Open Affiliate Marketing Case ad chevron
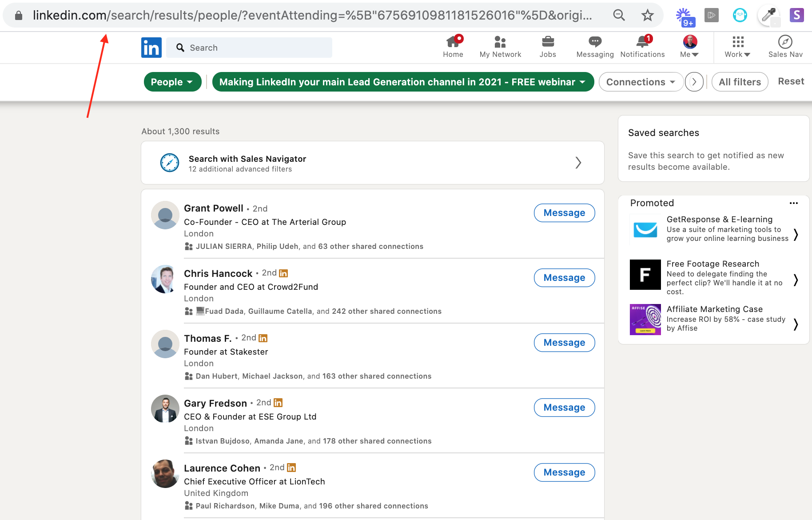 pos(796,324)
